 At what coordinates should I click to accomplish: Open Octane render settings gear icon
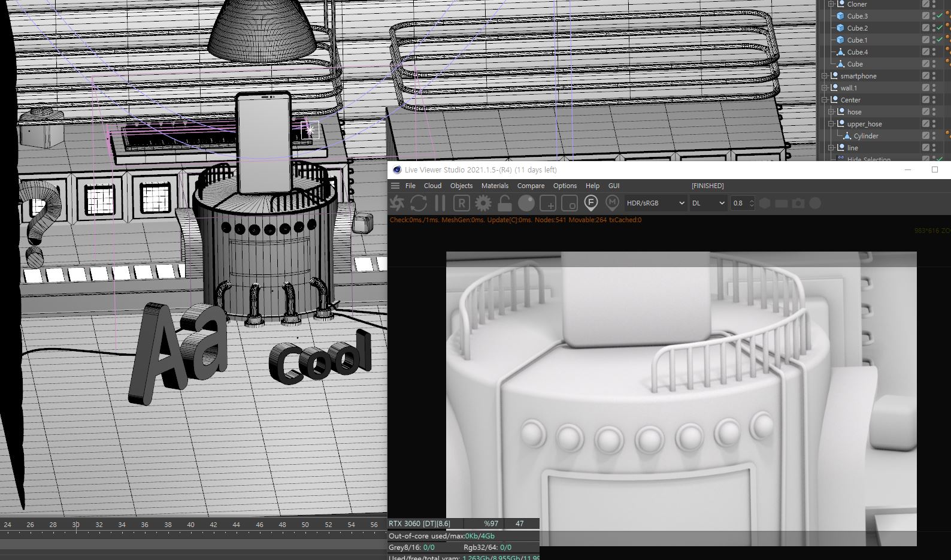483,203
